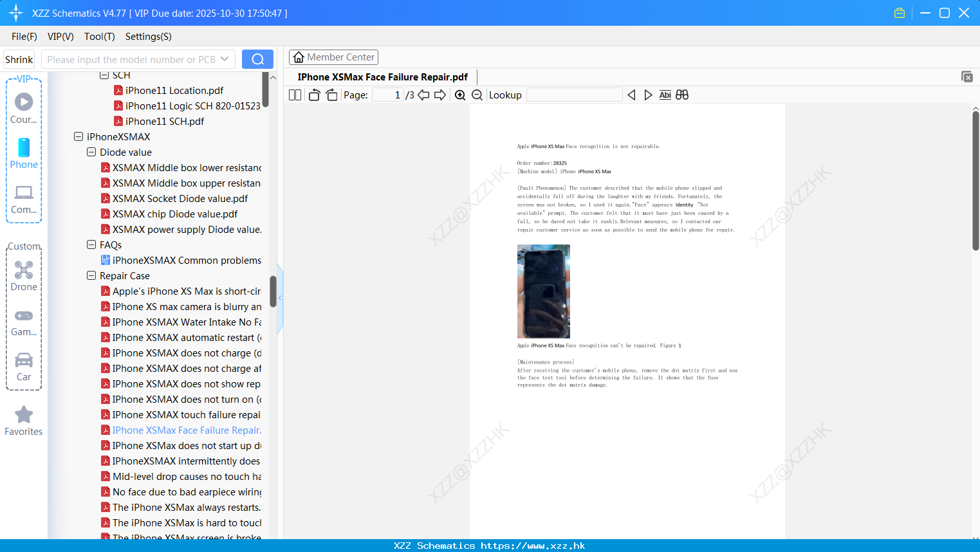The width and height of the screenshot is (980, 552).
Task: Open the Tool(T) menu
Action: click(100, 37)
